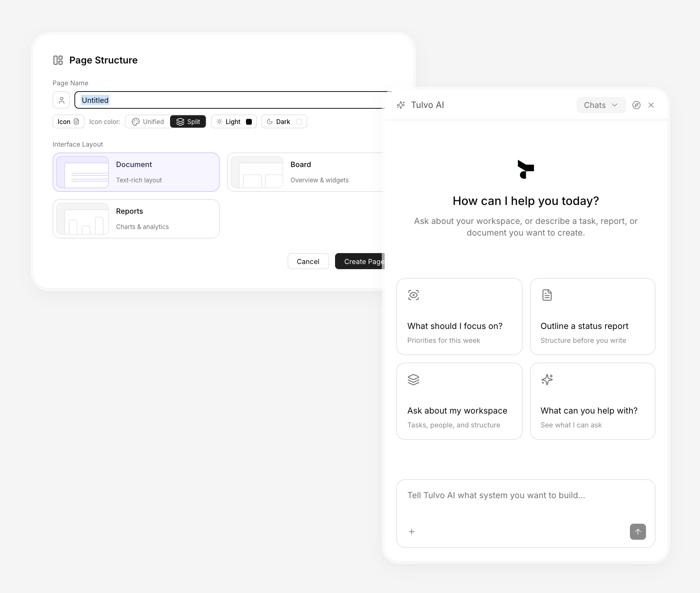Click the Create Page button
This screenshot has width=700, height=593.
click(x=360, y=261)
